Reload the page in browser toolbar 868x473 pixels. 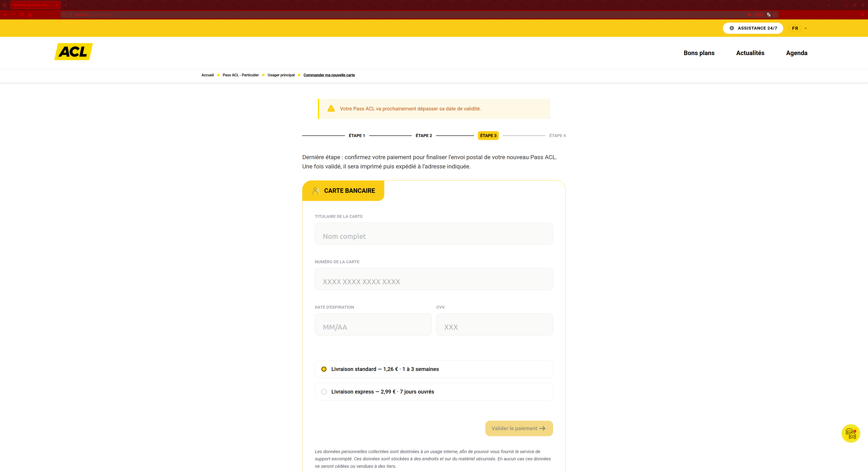pyautogui.click(x=21, y=15)
